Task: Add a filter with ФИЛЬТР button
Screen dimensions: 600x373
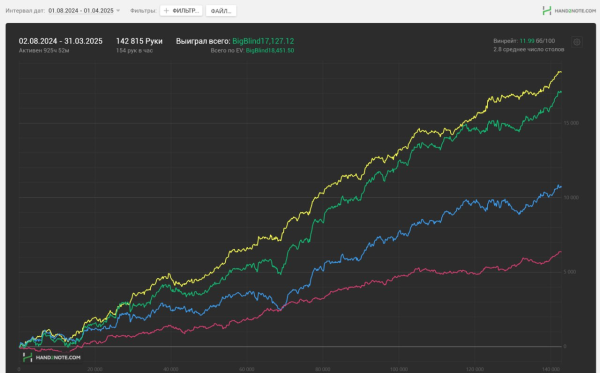Action: tap(181, 11)
